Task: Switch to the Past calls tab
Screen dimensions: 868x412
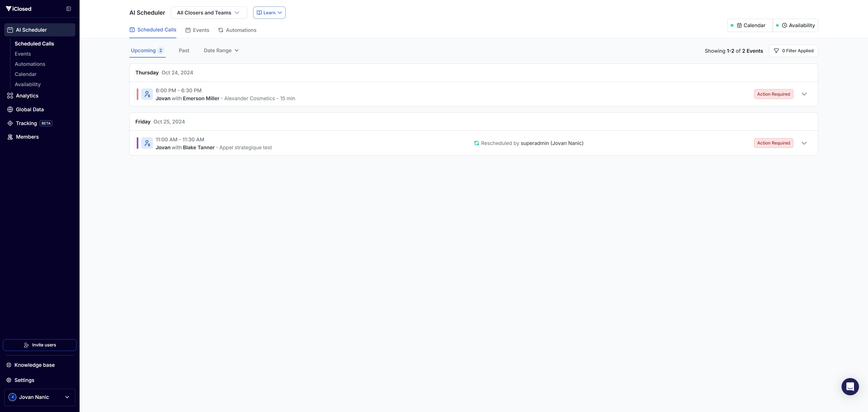Action: pyautogui.click(x=184, y=51)
